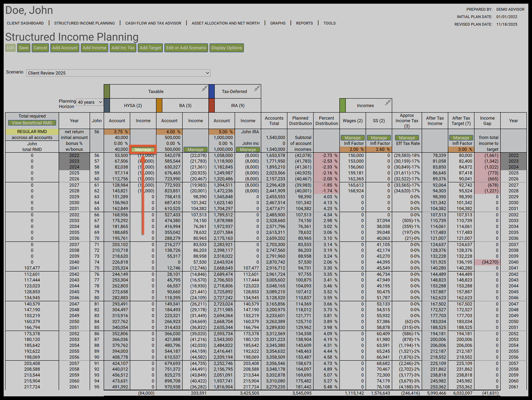Viewport: 532px width, 400px height.
Task: Open Asset Allocation and Net Worth
Action: [226, 23]
